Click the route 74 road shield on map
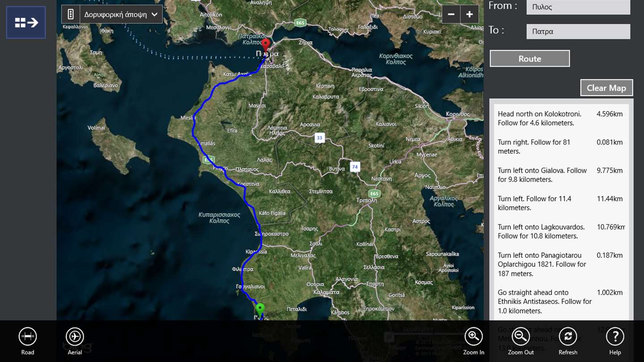Screen dimensions: 644x362 click(x=355, y=167)
